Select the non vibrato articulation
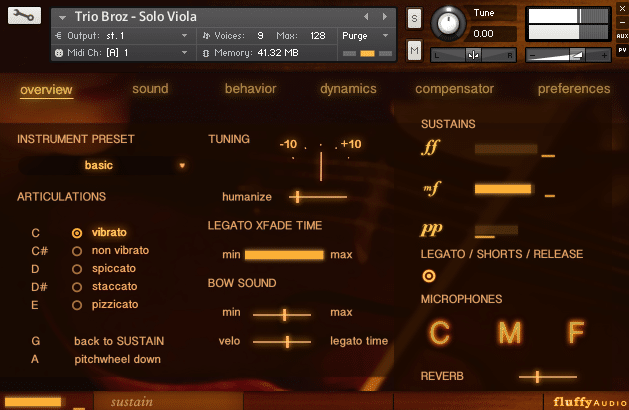This screenshot has height=410, width=629. click(77, 251)
